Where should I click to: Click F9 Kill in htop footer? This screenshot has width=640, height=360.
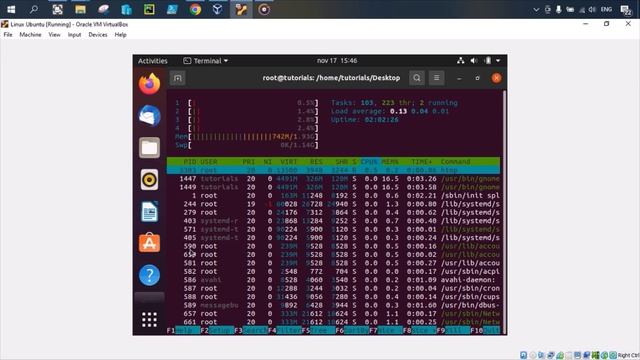(453, 330)
